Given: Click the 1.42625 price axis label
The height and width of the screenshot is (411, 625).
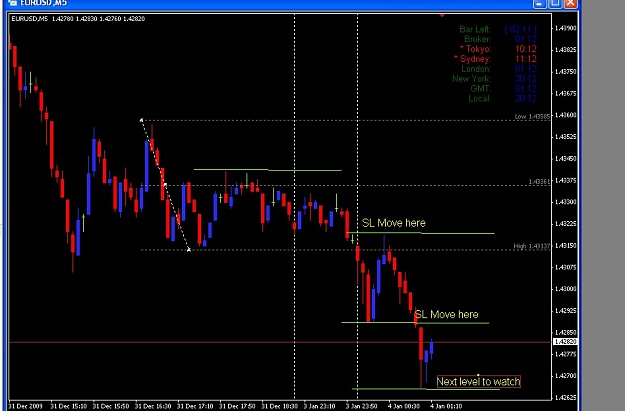Looking at the screenshot, I should coord(565,397).
